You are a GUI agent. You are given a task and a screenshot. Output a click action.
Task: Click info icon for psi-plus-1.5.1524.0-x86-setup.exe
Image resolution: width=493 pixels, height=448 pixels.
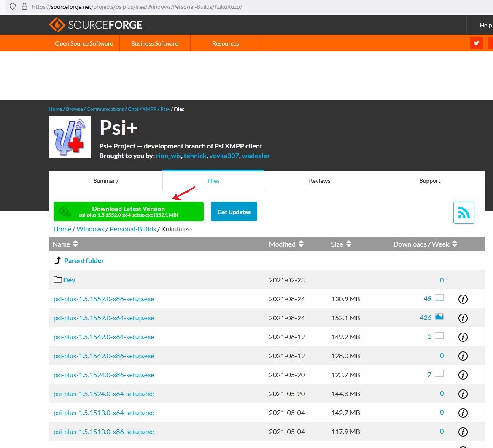pyautogui.click(x=463, y=375)
